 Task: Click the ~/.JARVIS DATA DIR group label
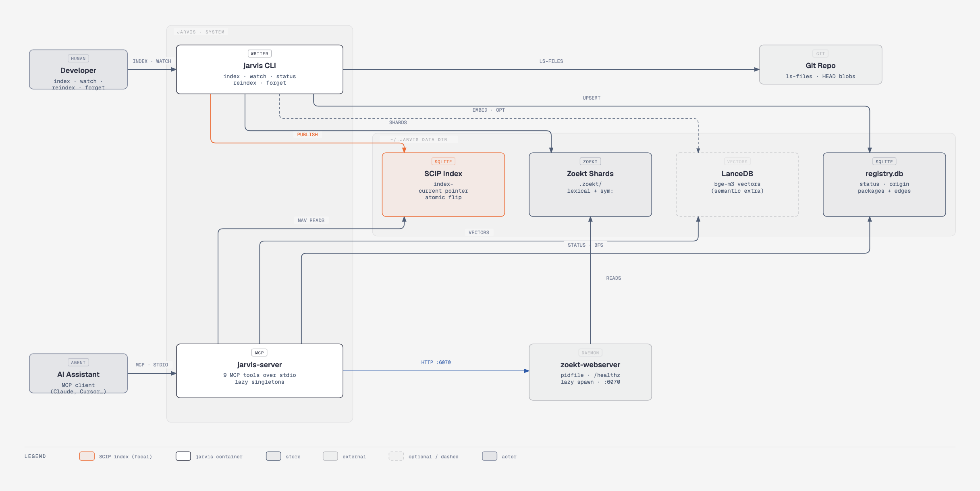(419, 139)
